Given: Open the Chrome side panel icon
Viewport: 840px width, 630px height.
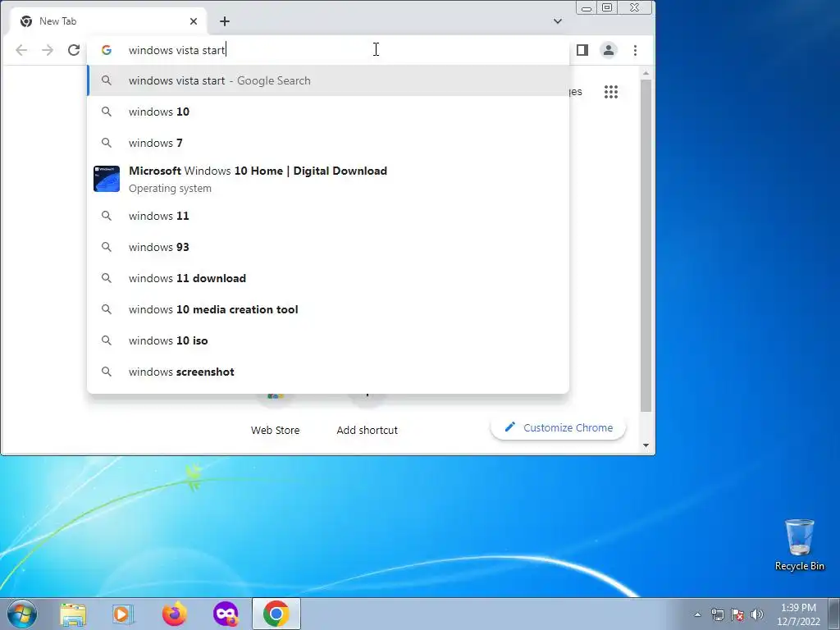Looking at the screenshot, I should (x=582, y=50).
